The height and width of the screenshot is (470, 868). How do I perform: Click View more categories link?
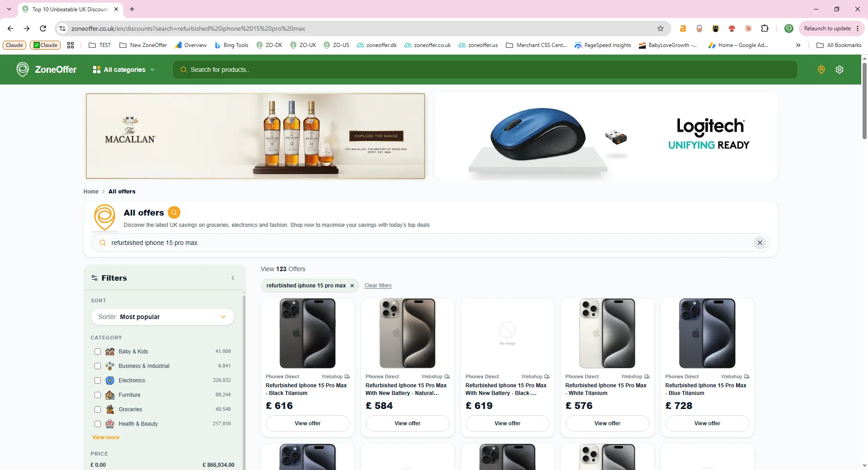tap(106, 437)
